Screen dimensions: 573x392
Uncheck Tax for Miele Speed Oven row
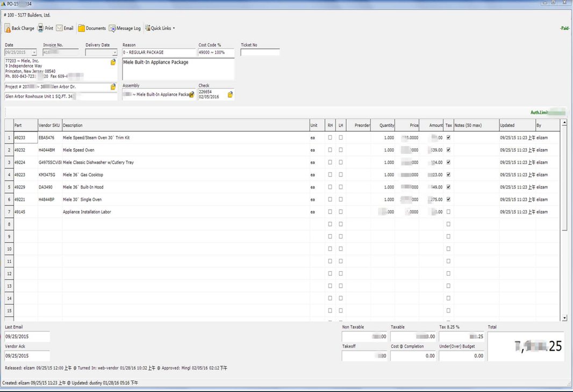click(448, 150)
